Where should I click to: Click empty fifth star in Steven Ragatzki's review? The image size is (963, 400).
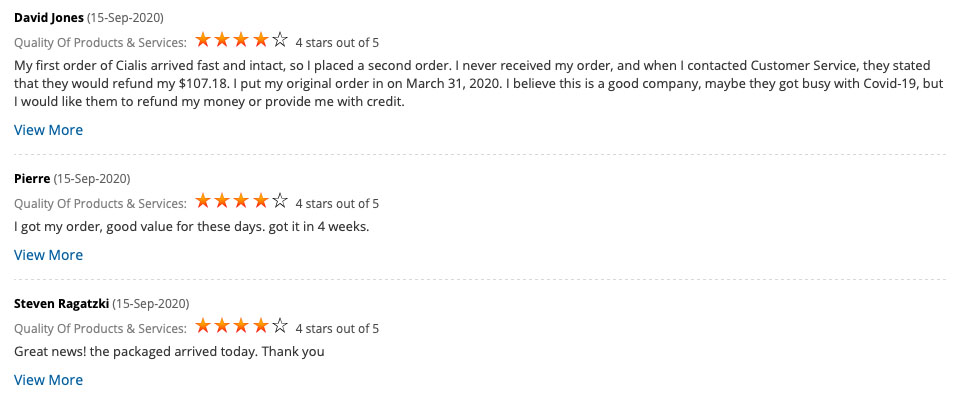(x=280, y=326)
